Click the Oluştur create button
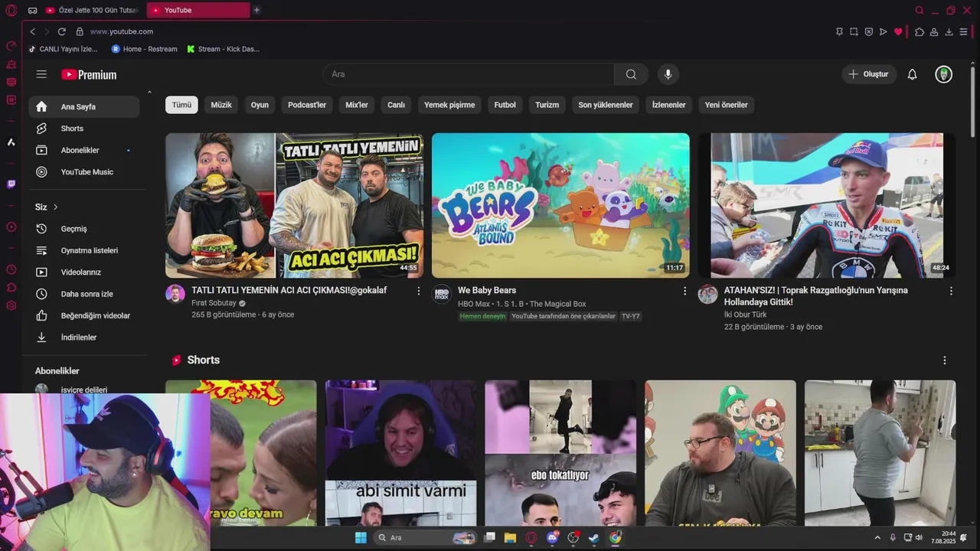The width and height of the screenshot is (980, 551). 869,74
